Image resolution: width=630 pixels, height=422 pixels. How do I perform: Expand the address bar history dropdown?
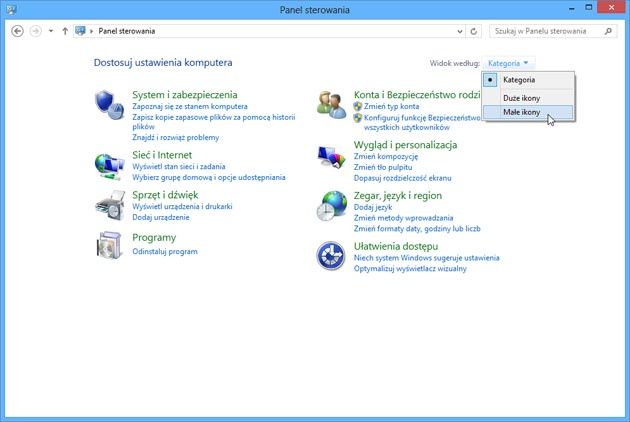460,31
